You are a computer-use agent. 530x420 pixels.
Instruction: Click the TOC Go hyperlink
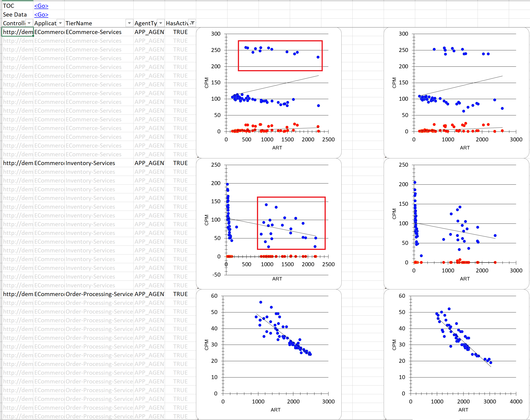click(x=41, y=6)
